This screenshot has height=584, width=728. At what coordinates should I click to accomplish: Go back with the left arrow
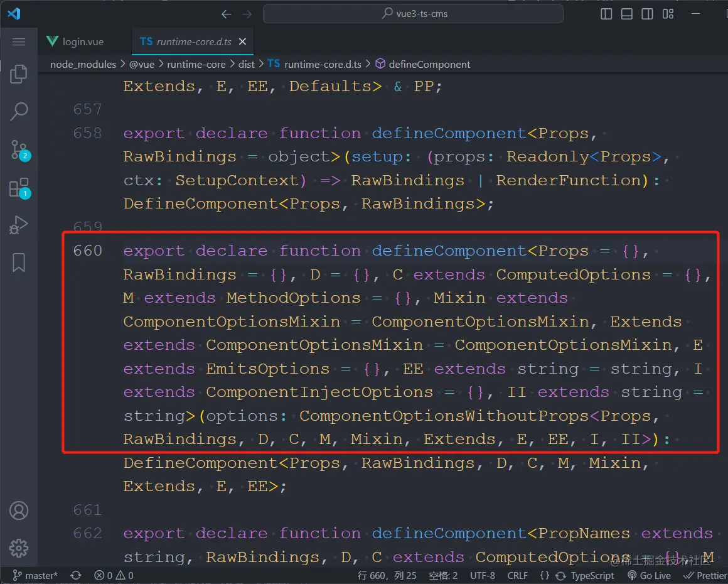click(226, 14)
